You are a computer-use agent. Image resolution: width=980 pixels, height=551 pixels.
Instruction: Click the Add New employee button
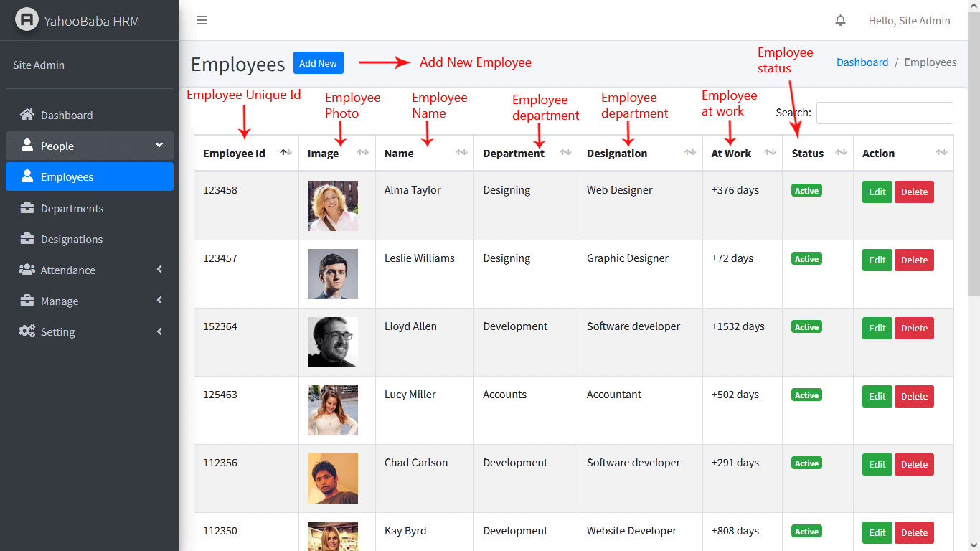(x=318, y=63)
